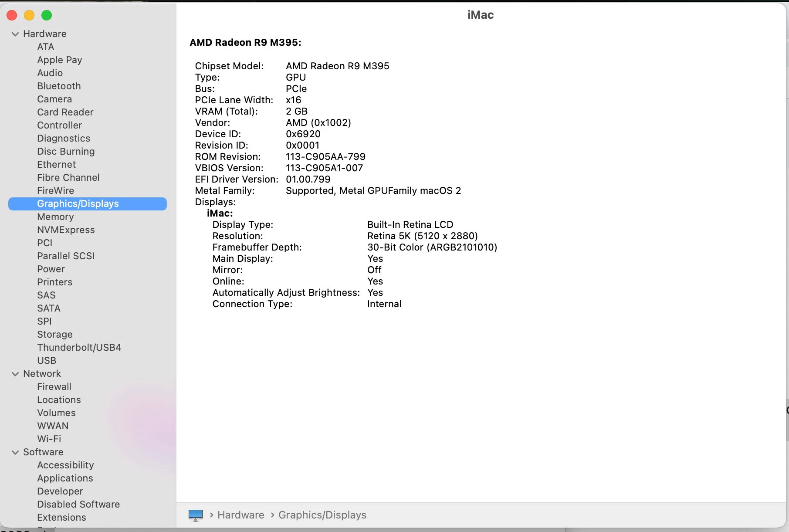This screenshot has height=532, width=789.
Task: Select Disabled Software in the sidebar
Action: pyautogui.click(x=78, y=504)
